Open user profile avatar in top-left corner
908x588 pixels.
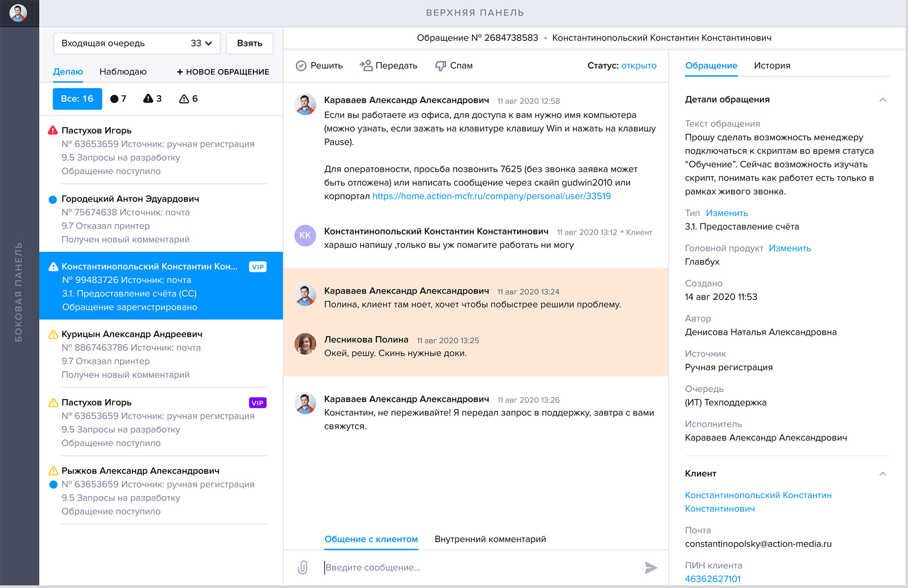18,13
